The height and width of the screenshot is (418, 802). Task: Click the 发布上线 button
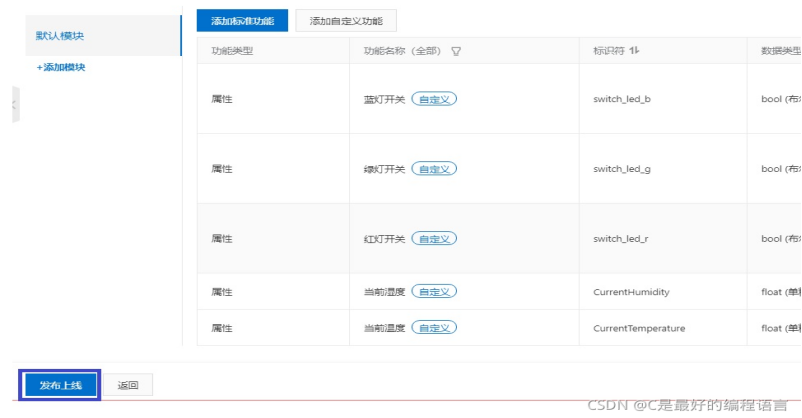(61, 385)
